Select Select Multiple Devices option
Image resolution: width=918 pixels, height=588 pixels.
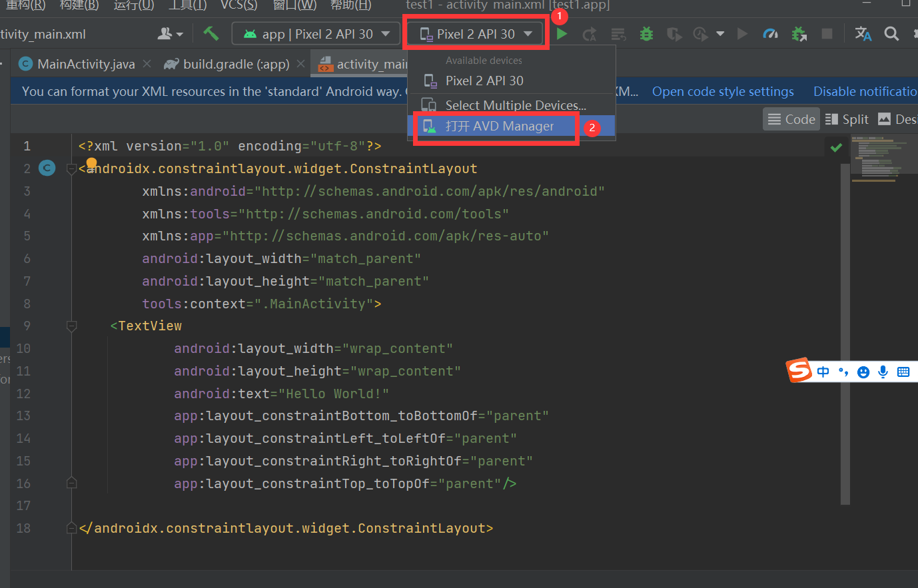516,105
